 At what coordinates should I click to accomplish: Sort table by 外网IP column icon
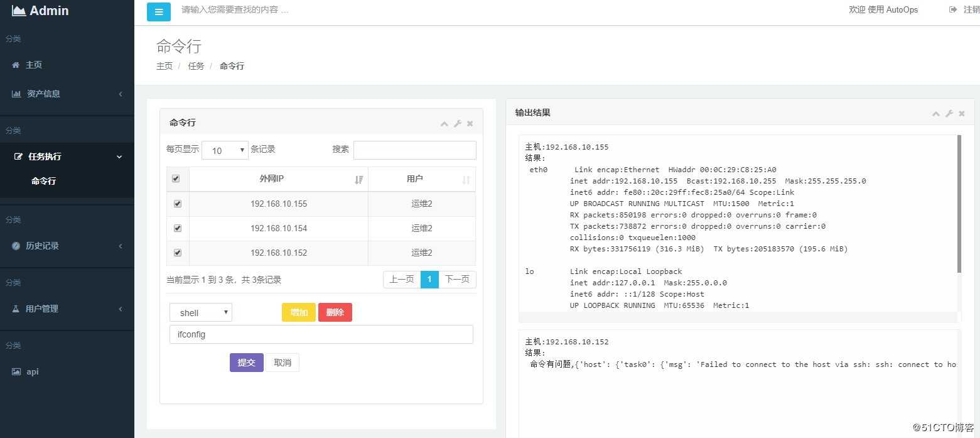[359, 180]
